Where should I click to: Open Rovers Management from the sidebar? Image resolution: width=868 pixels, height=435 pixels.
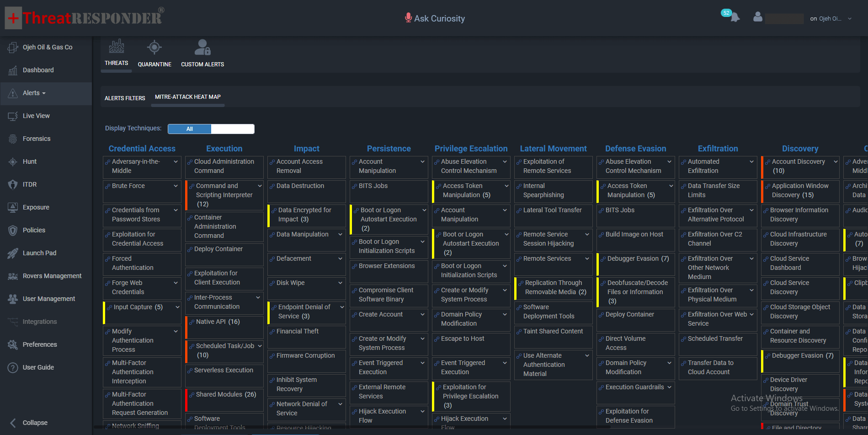tap(52, 276)
